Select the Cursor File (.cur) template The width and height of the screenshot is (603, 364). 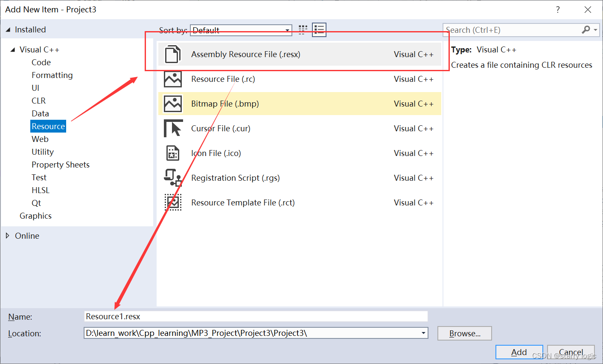(x=221, y=128)
